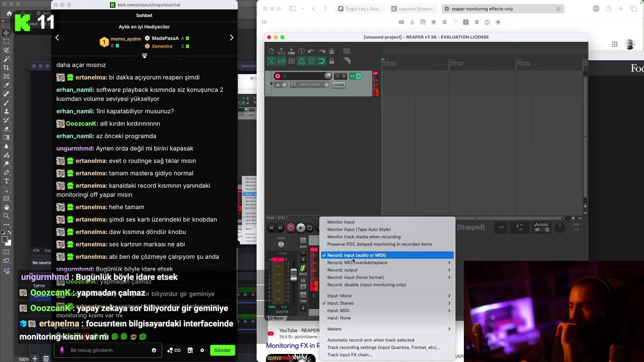Screen dimensions: 644x362
Task: Expand Input: Stereo submenu
Action: click(x=387, y=303)
